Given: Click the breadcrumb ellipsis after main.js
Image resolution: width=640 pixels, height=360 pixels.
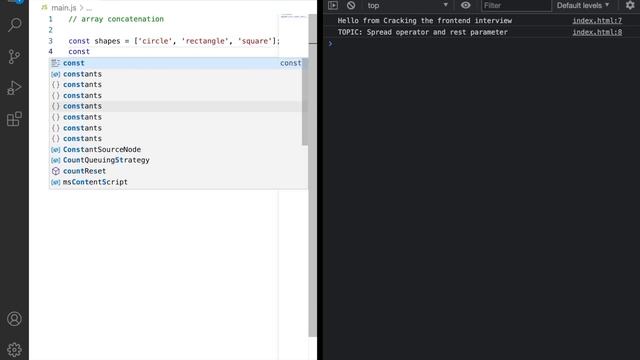Looking at the screenshot, I should [89, 8].
